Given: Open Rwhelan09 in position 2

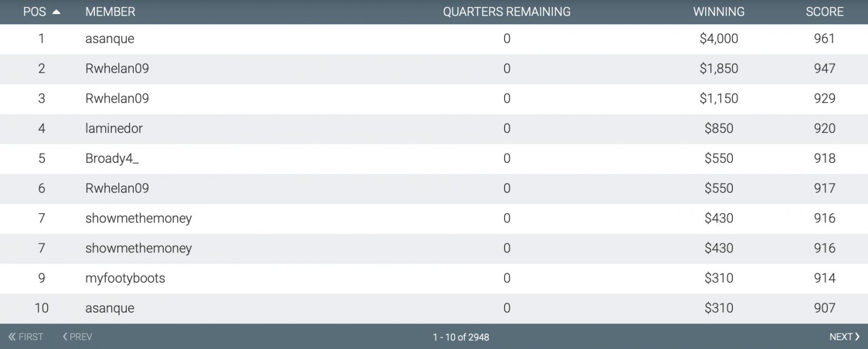Looking at the screenshot, I should click(x=117, y=68).
